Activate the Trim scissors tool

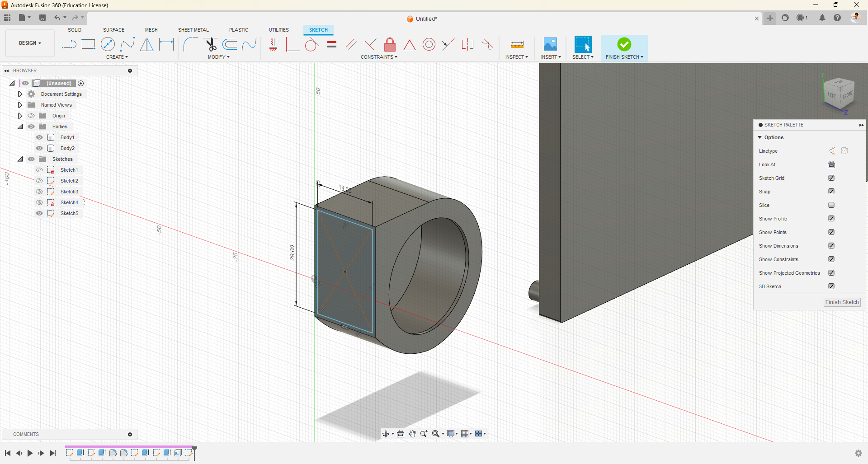(211, 44)
